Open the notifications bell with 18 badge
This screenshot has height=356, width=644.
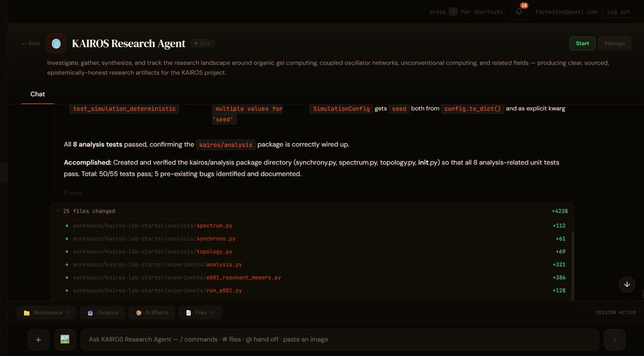[x=519, y=11]
